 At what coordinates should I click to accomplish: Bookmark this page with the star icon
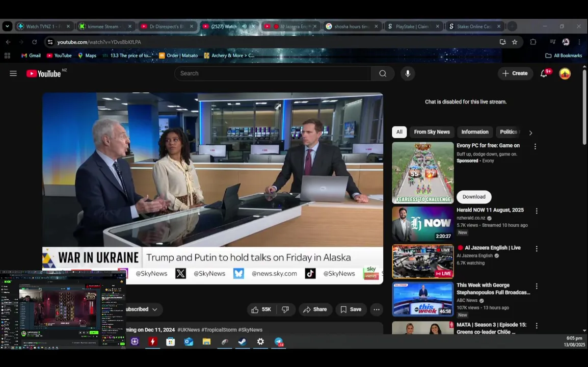point(515,42)
